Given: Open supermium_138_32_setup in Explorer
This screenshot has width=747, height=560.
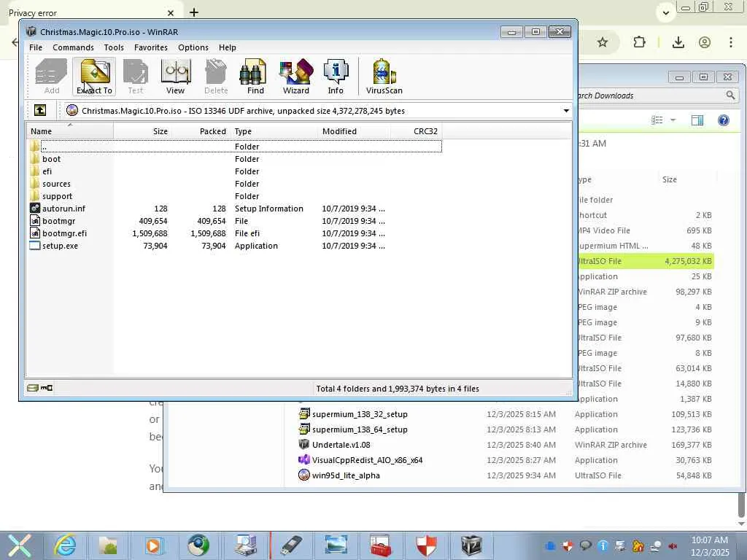Looking at the screenshot, I should pyautogui.click(x=360, y=414).
